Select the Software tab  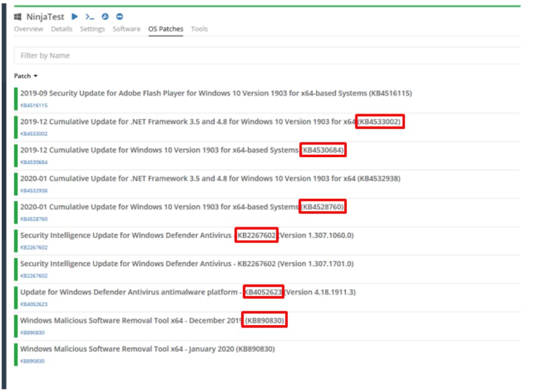[126, 29]
